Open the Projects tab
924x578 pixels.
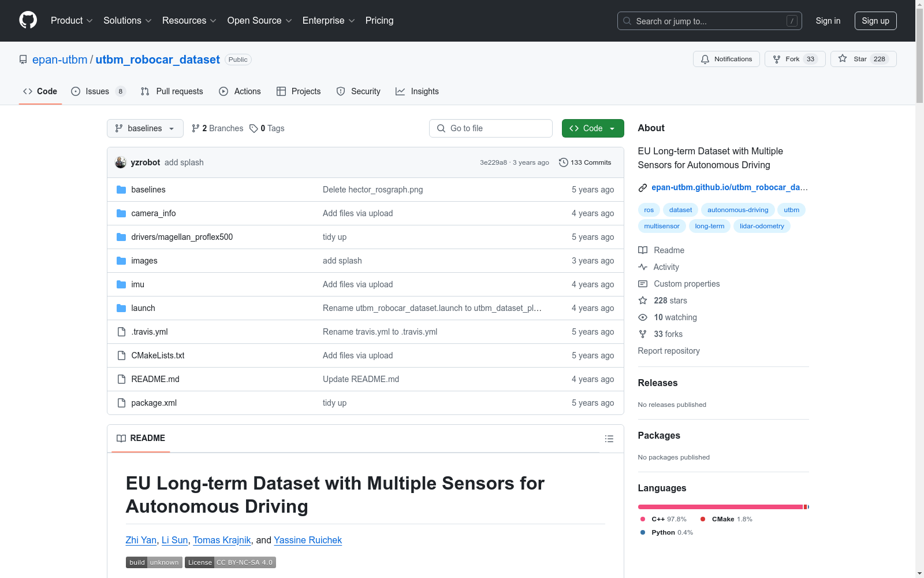[299, 91]
